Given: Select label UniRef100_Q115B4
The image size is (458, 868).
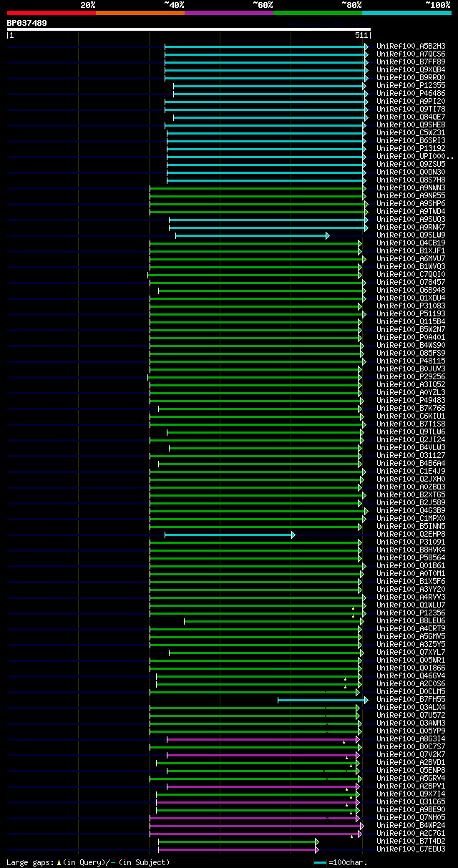Looking at the screenshot, I should click(x=411, y=322).
